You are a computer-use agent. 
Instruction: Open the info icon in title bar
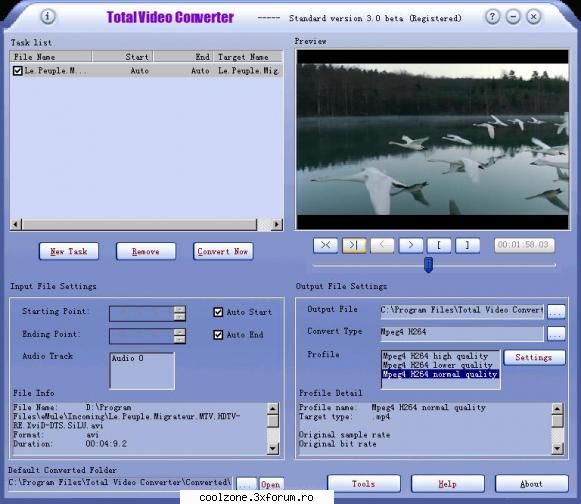coord(47,17)
